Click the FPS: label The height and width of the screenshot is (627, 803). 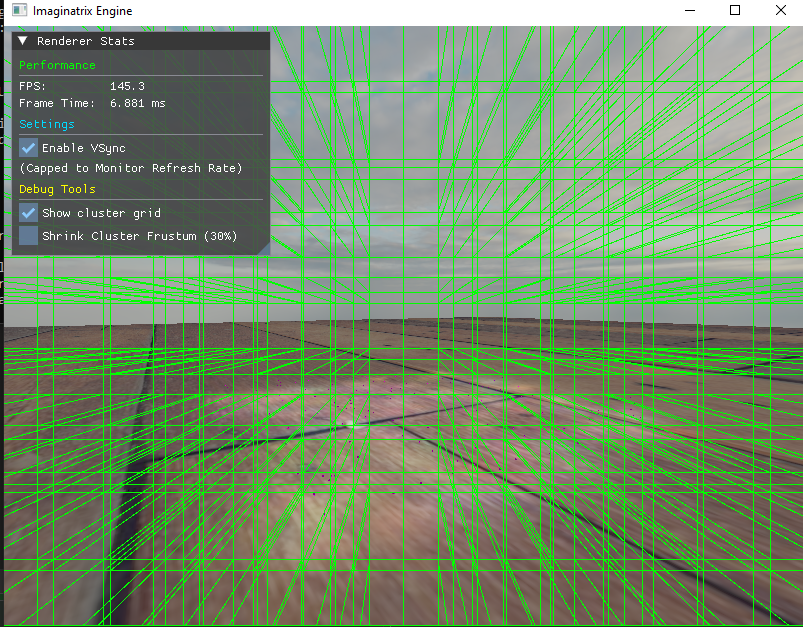click(32, 86)
